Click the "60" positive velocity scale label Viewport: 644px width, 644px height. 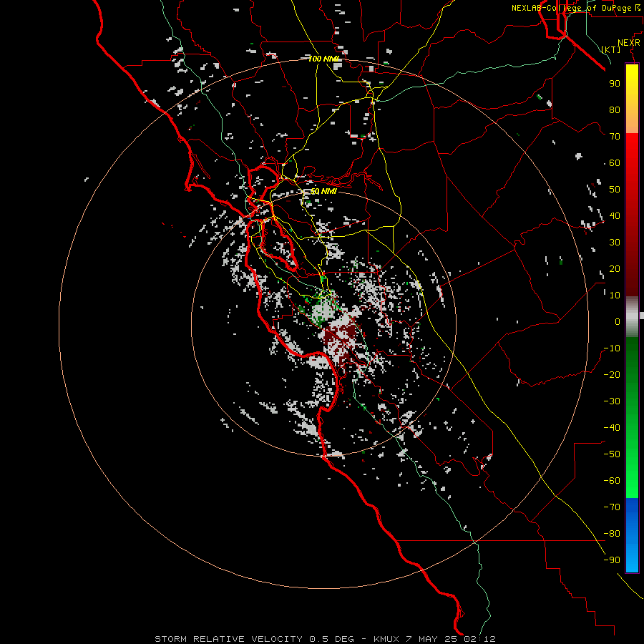click(x=615, y=163)
